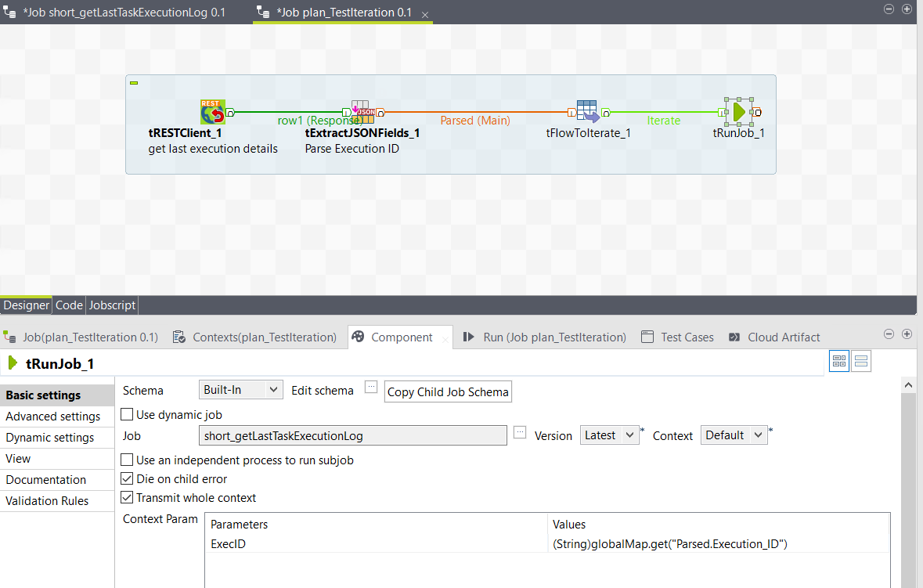This screenshot has width=923, height=588.
Task: Enable Use dynamic job checkbox
Action: [x=127, y=414]
